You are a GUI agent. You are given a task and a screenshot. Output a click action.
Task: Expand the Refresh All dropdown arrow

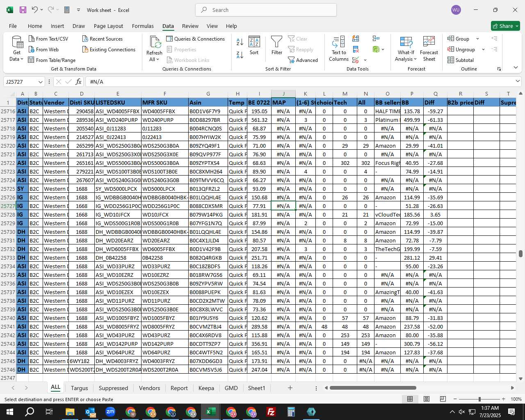coord(157,59)
